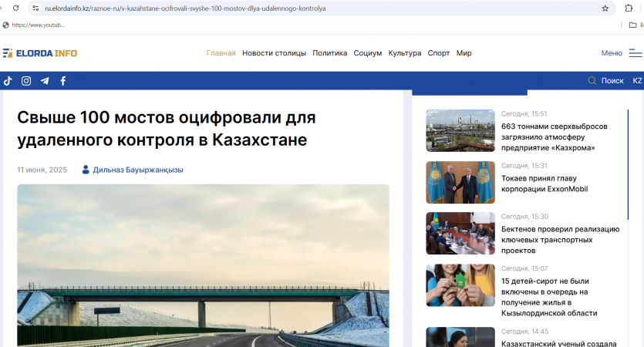The height and width of the screenshot is (347, 644).
Task: Open Культура section
Action: tap(405, 53)
